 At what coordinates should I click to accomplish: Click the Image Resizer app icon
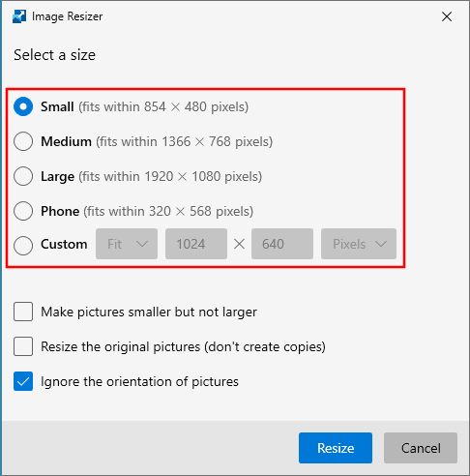click(x=19, y=16)
